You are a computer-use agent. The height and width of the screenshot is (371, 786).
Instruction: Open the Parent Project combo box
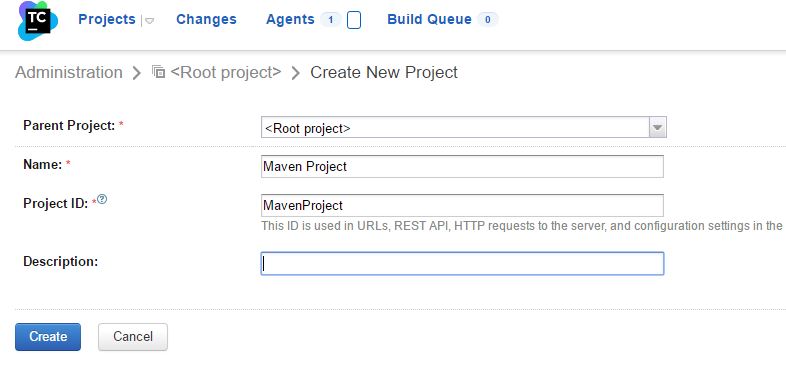(x=464, y=127)
